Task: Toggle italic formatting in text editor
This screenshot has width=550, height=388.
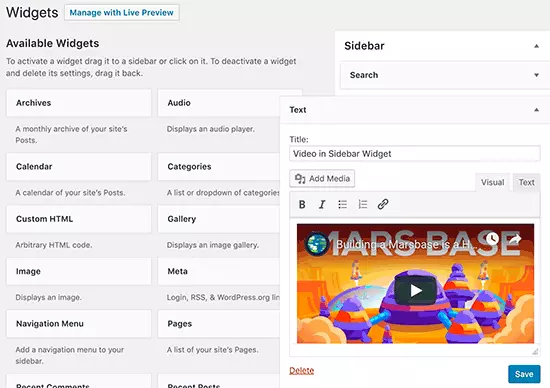Action: (322, 204)
